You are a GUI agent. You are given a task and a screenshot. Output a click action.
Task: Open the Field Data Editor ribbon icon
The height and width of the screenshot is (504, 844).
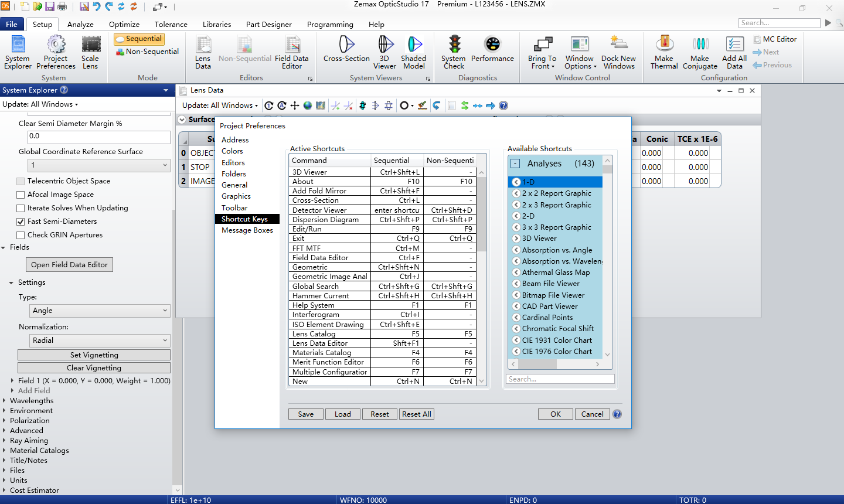point(291,52)
